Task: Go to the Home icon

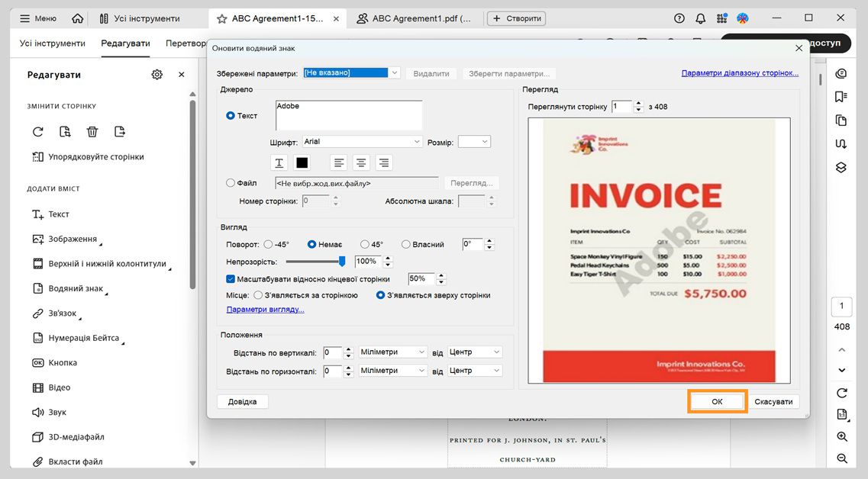Action: point(78,18)
